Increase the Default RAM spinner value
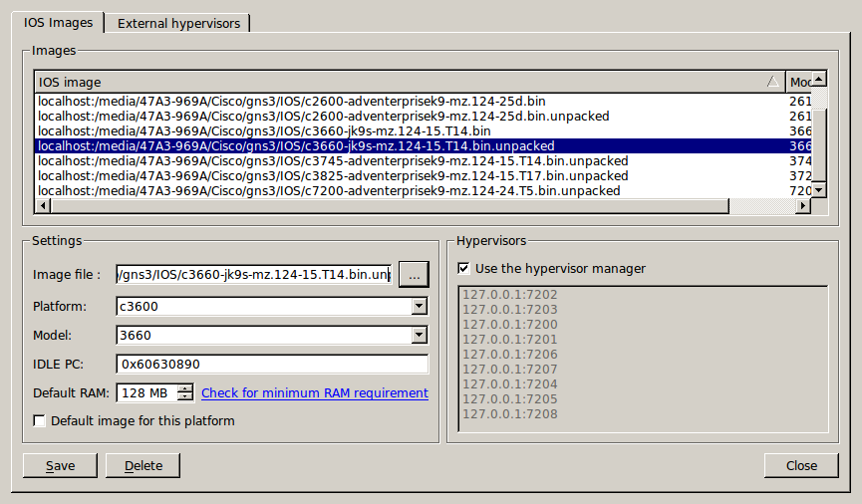862x504 pixels. click(185, 388)
